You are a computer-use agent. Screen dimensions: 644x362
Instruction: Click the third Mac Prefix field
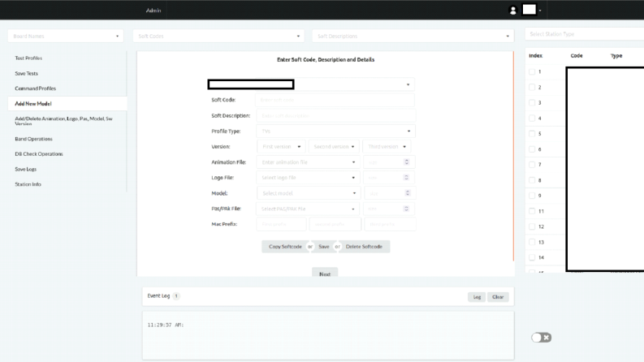390,224
